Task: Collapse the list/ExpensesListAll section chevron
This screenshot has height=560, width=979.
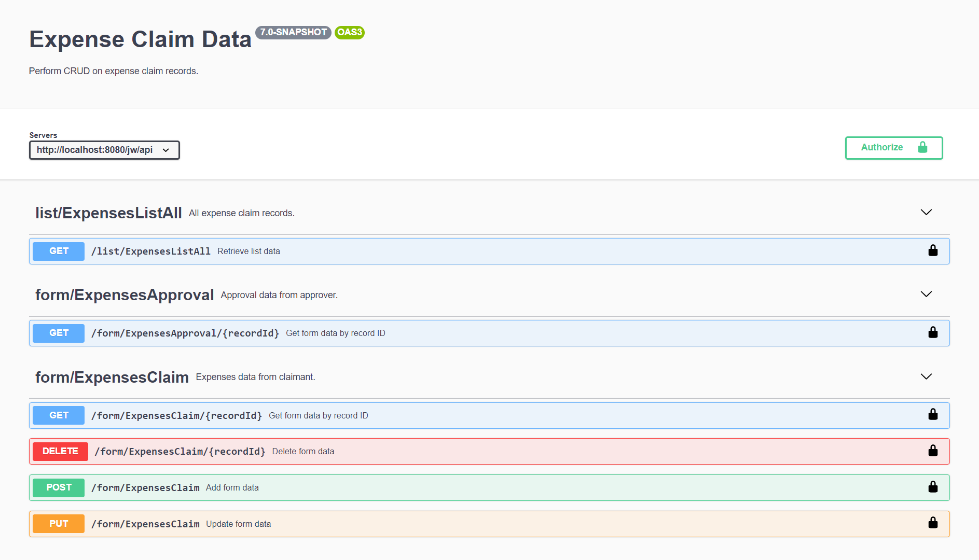Action: click(926, 213)
